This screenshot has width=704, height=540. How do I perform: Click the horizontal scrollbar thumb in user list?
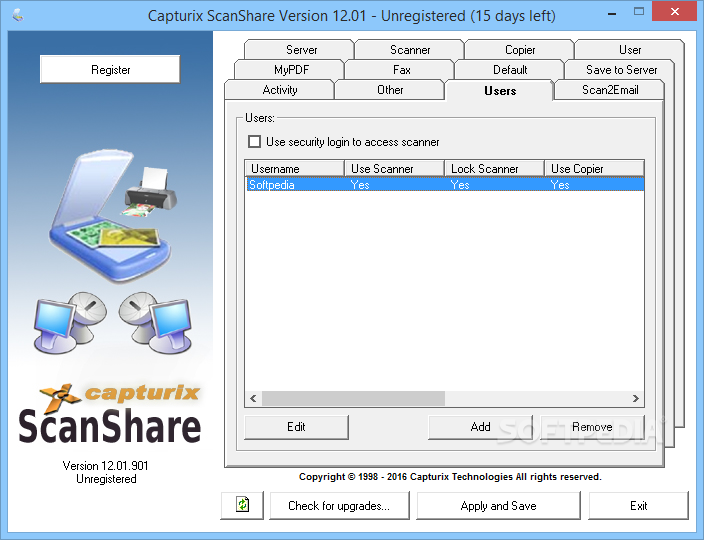coord(353,398)
